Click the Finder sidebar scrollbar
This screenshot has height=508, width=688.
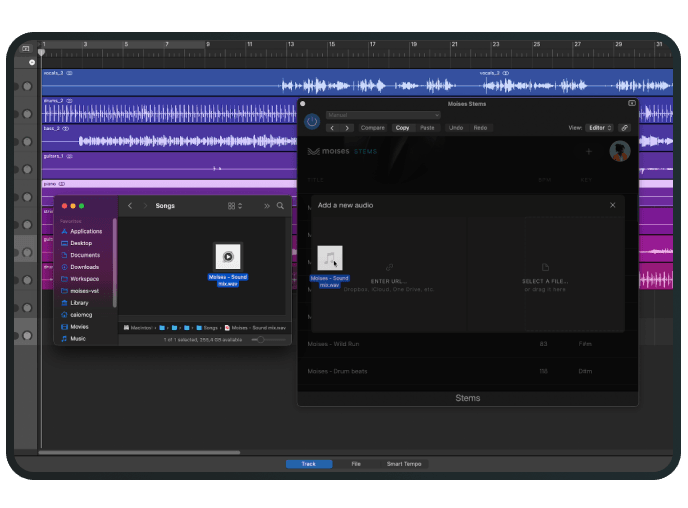pyautogui.click(x=115, y=262)
